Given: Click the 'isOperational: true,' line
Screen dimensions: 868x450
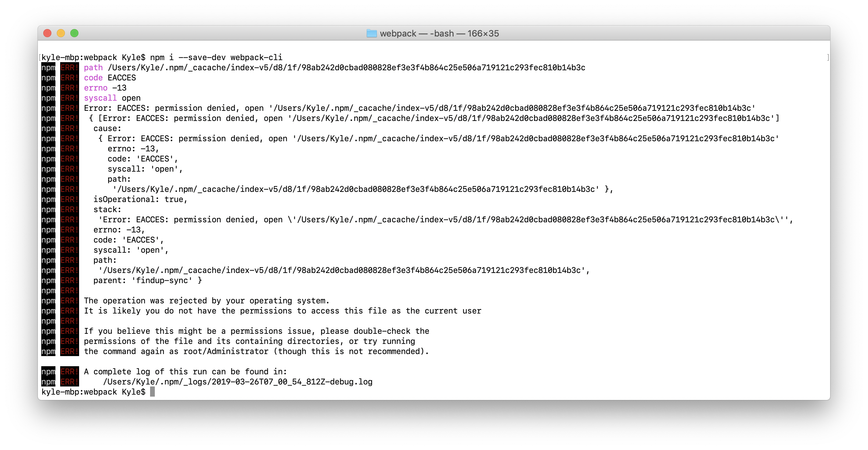Looking at the screenshot, I should click(x=140, y=199).
